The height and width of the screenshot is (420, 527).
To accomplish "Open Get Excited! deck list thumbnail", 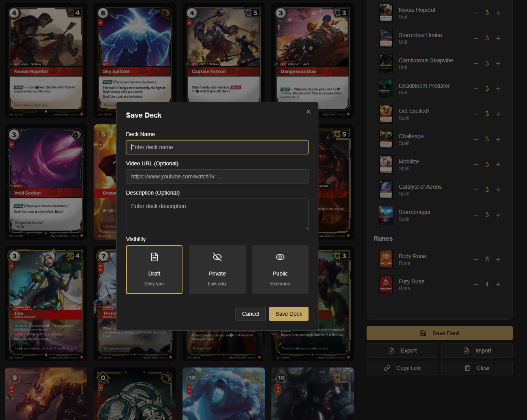I will point(386,114).
